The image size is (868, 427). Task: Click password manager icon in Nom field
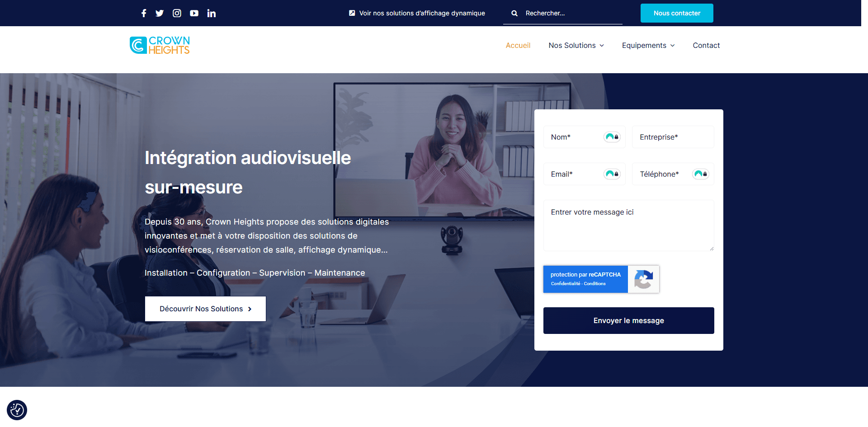point(612,137)
